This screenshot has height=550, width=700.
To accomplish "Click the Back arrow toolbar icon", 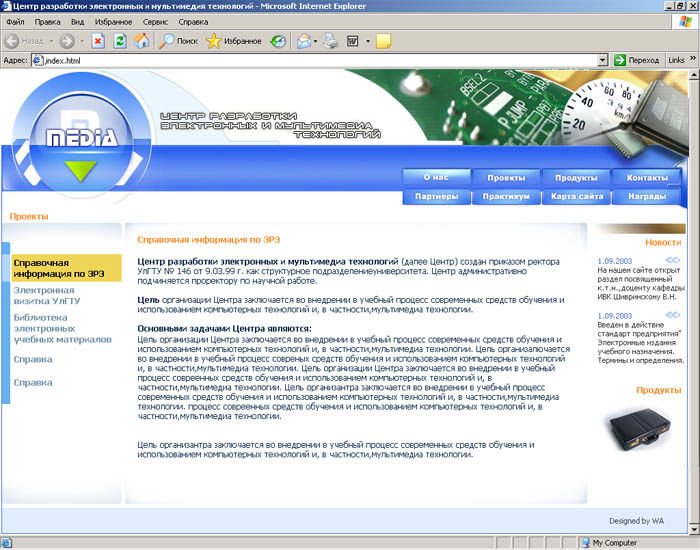I will click(12, 41).
